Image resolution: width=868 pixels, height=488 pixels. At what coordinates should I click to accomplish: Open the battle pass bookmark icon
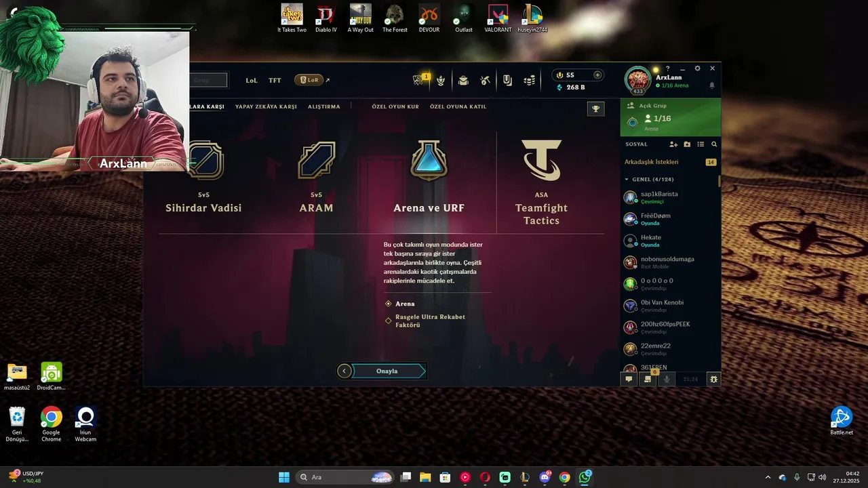coord(507,80)
